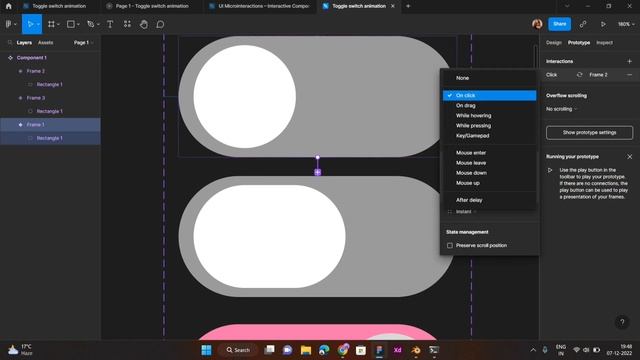Open the shape tool options arrow
The image size is (640, 360).
point(78,24)
